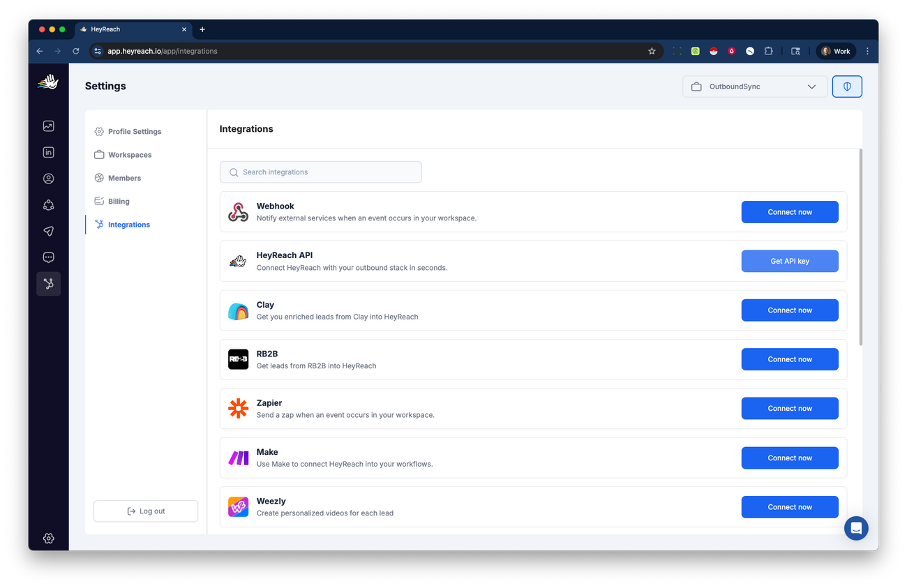Click Connect now for the Zapier integration

pos(789,408)
